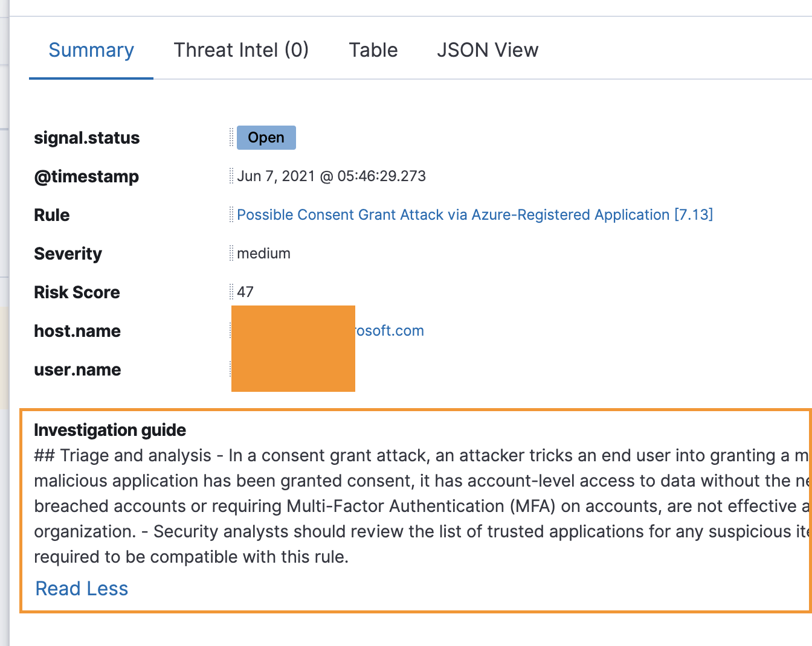Open the host.name link ending in rosoft.com
Viewport: 812px width, 646px height.
click(389, 331)
